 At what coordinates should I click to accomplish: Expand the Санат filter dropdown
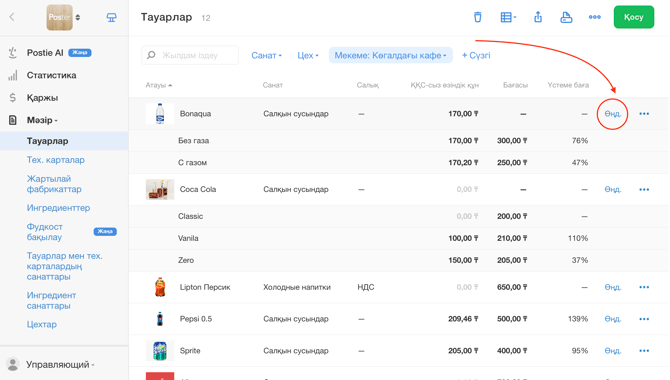[x=266, y=56]
